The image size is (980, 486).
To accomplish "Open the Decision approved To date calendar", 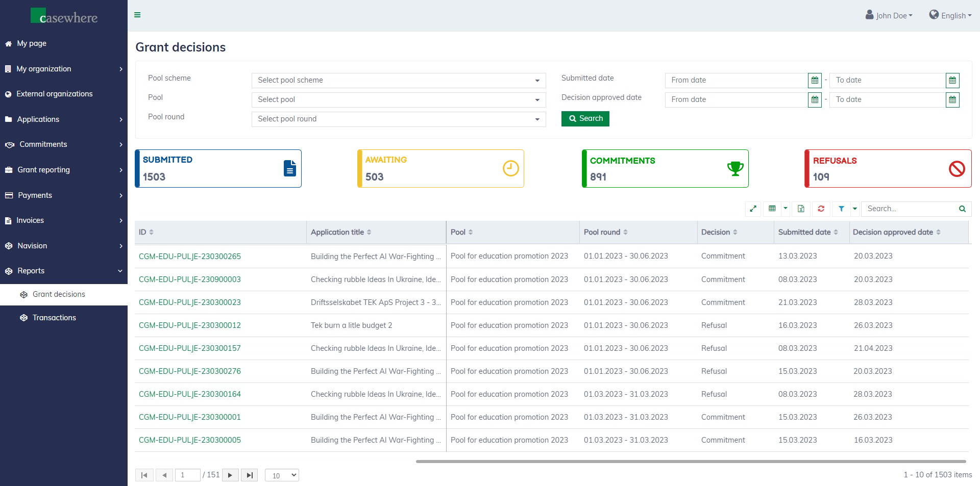I will tap(952, 100).
